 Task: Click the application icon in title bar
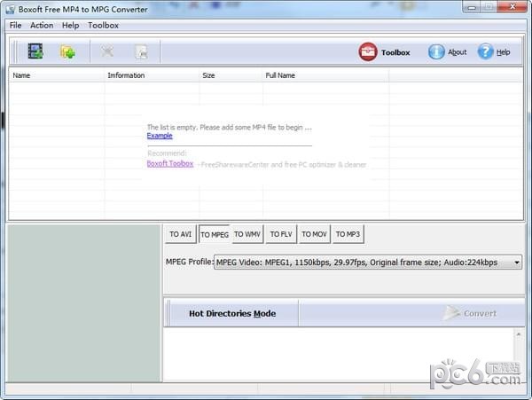11,9
